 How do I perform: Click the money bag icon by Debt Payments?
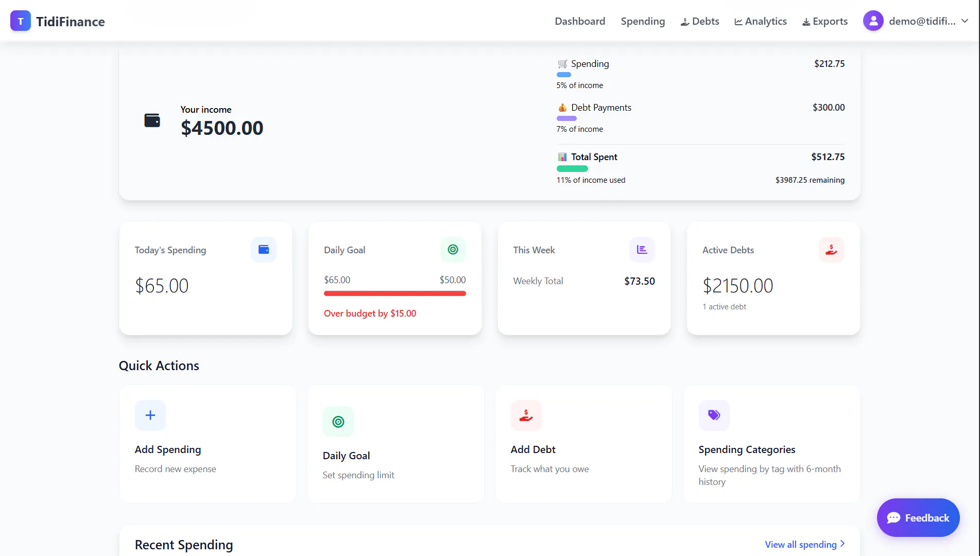pyautogui.click(x=562, y=108)
